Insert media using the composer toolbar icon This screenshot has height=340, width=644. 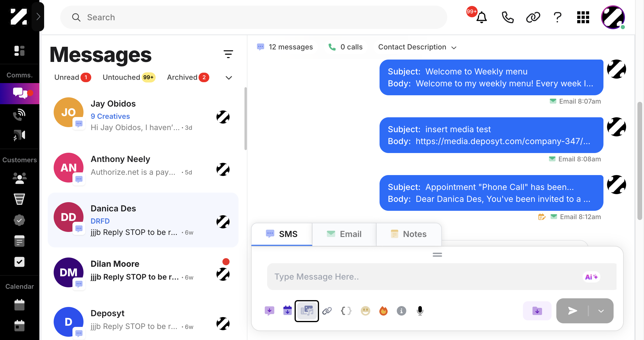pos(307,311)
